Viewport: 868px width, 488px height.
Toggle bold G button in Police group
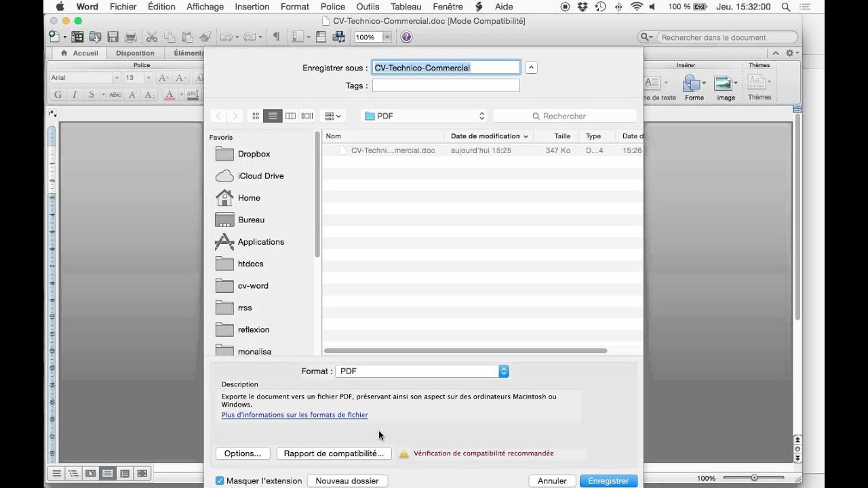(58, 95)
